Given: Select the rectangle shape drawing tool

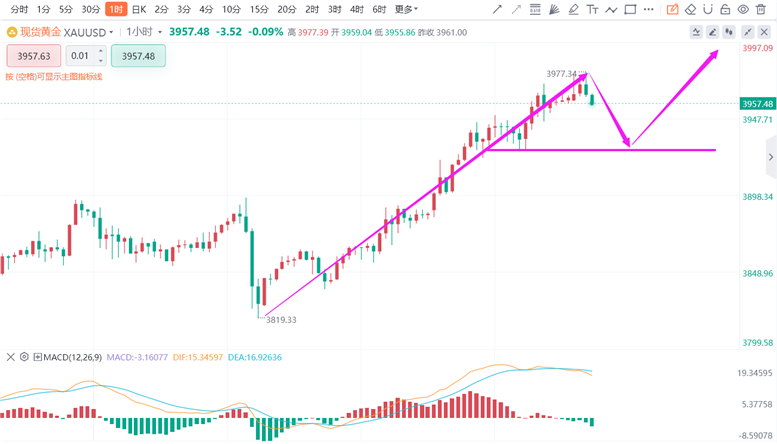Looking at the screenshot, I should point(630,9).
